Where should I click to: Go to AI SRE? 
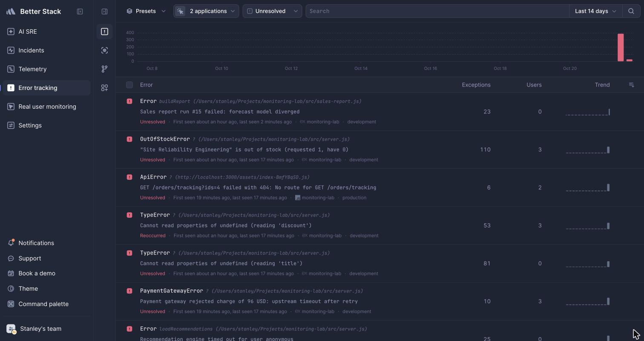(47, 32)
